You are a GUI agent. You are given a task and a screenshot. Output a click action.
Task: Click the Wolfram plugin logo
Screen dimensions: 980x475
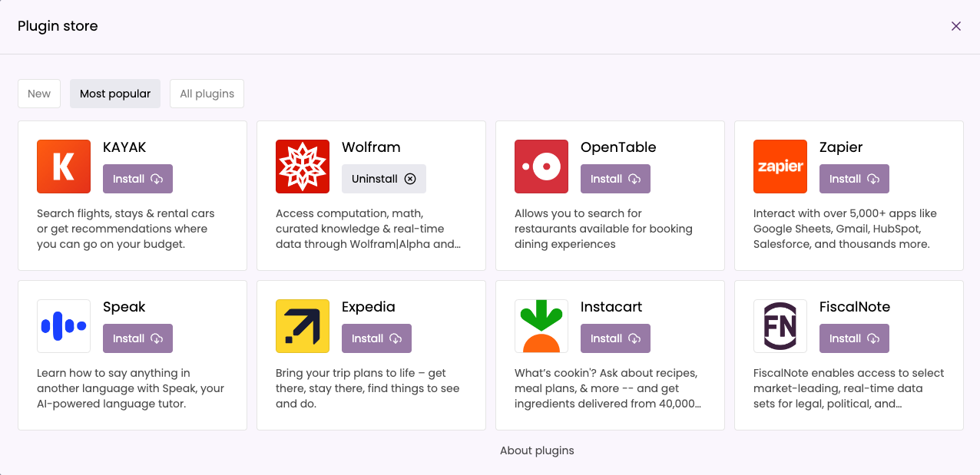(x=303, y=167)
